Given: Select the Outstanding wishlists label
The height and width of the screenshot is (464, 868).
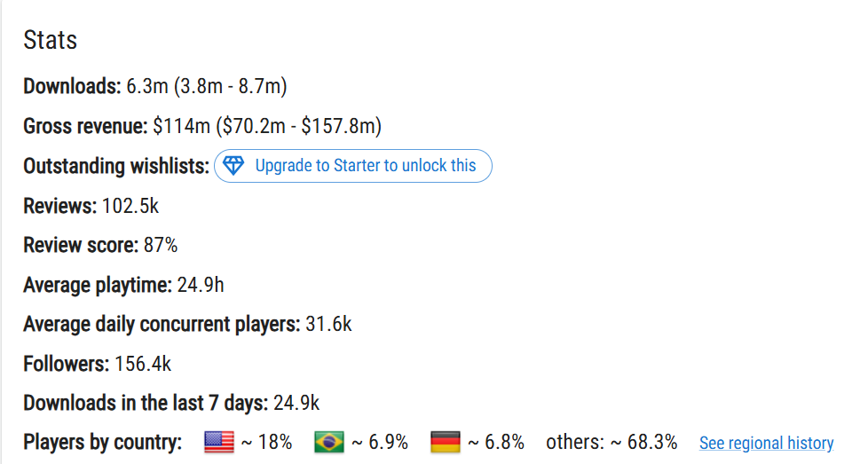Looking at the screenshot, I should click(x=116, y=166).
